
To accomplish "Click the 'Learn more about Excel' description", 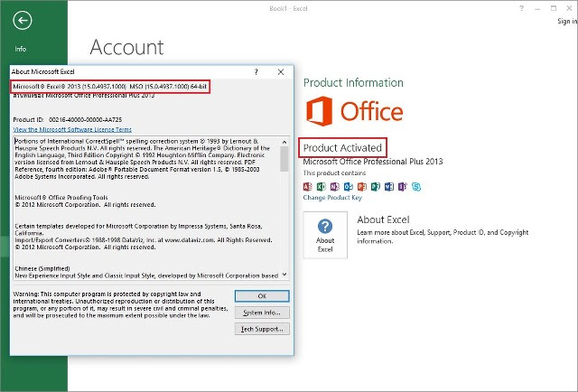I will click(x=443, y=237).
